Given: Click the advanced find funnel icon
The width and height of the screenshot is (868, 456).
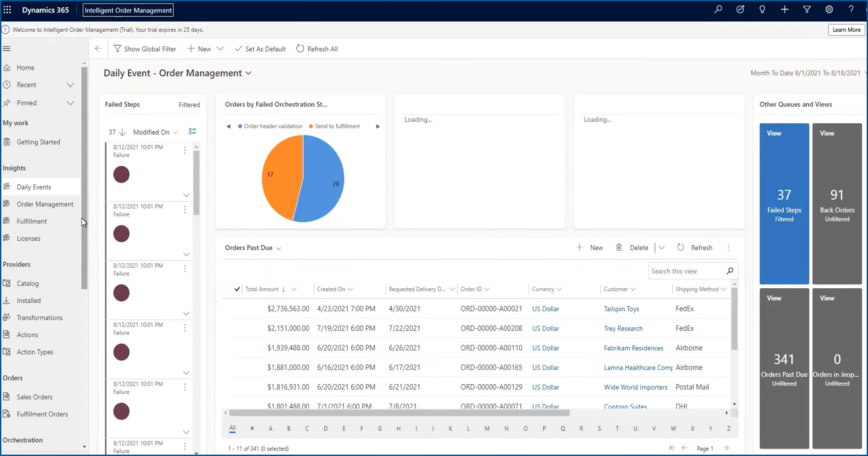Looking at the screenshot, I should point(807,10).
